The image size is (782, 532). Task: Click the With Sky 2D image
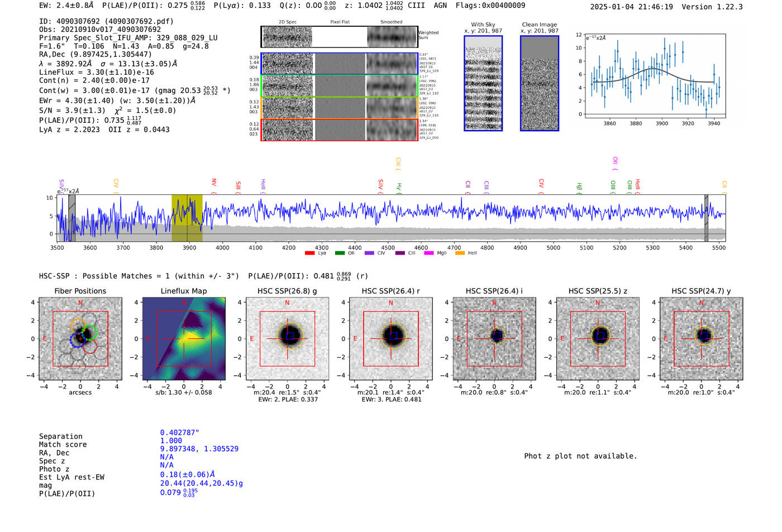[483, 83]
